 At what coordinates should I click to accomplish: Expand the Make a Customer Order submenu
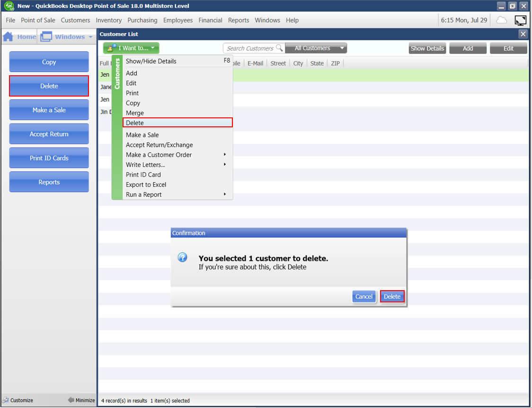225,155
